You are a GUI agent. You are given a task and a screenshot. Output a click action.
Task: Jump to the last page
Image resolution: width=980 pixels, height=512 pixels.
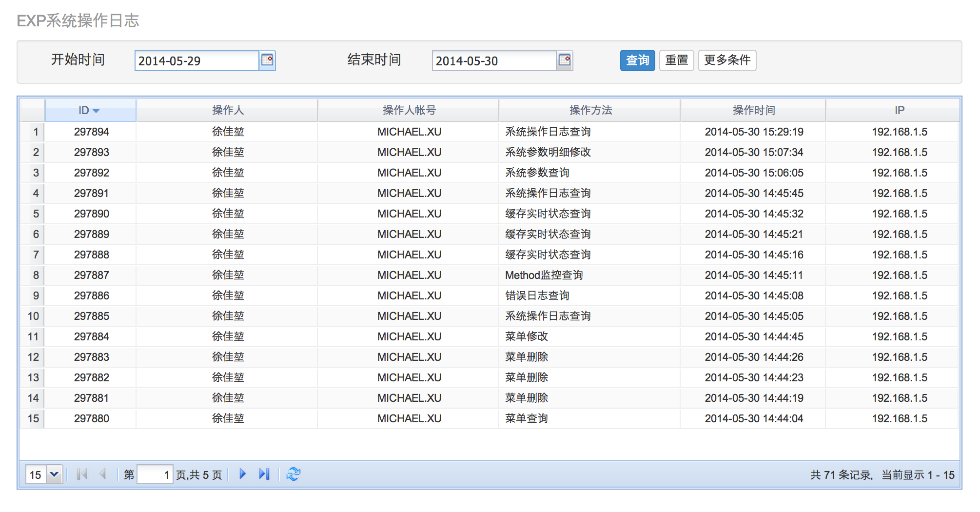[264, 474]
